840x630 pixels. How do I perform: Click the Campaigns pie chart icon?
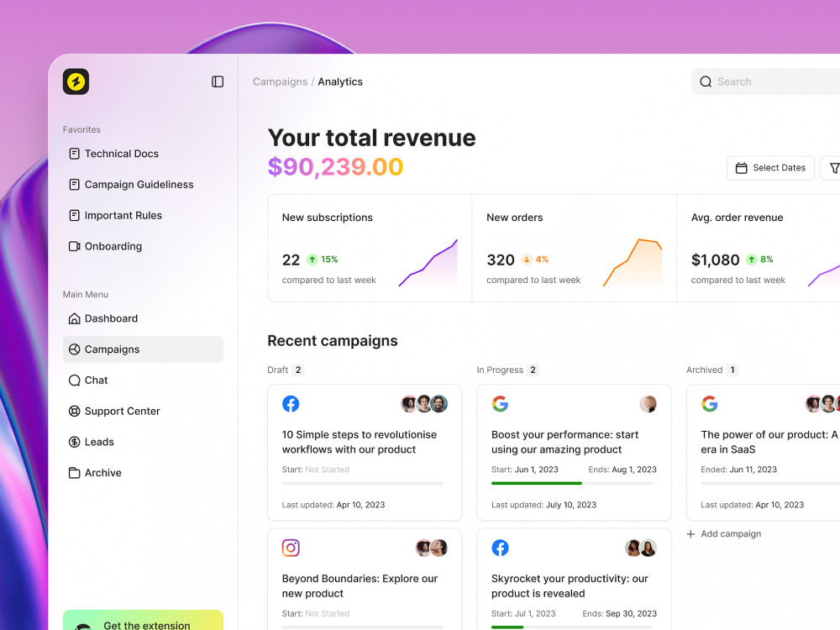(x=75, y=349)
